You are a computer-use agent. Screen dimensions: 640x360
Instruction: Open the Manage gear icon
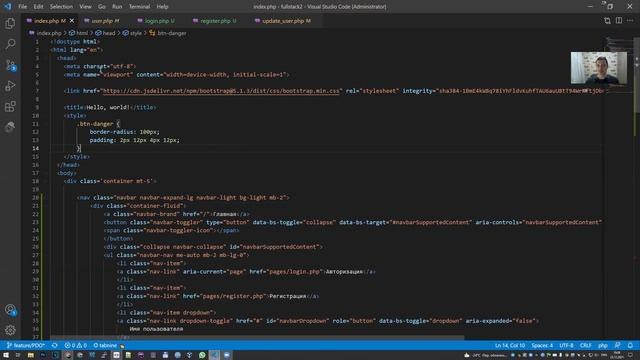(x=10, y=330)
